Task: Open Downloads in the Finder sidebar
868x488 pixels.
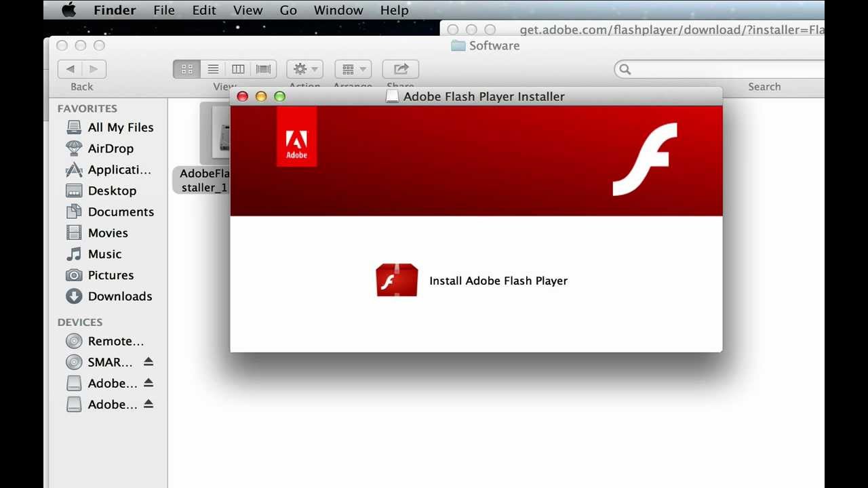Action: (110, 296)
